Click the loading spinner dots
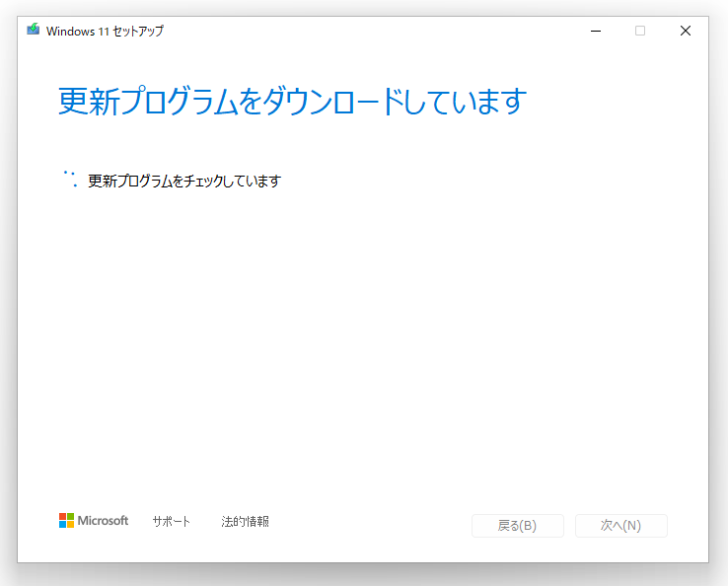Image resolution: width=728 pixels, height=586 pixels. point(71,179)
